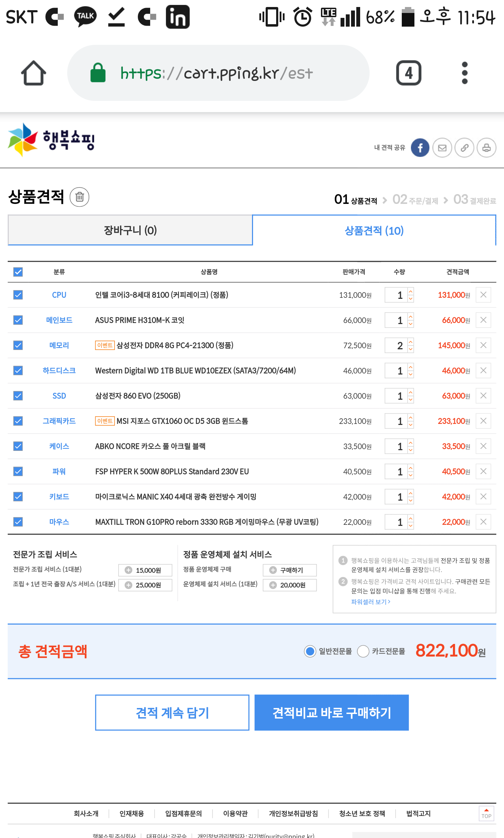The height and width of the screenshot is (838, 504).
Task: Uncheck the CPU row checkbox
Action: (x=18, y=295)
